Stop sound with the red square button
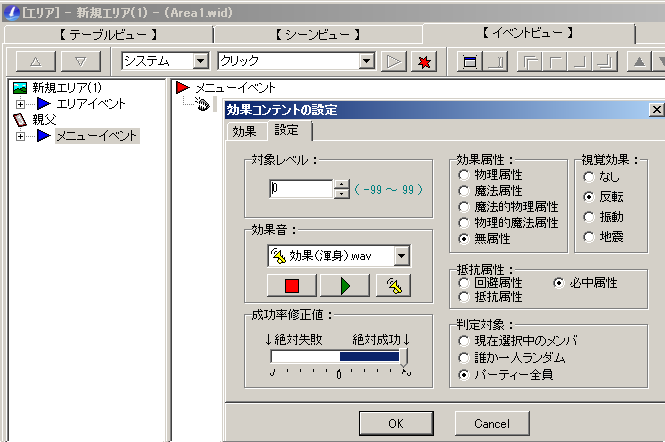Image resolution: width=665 pixels, height=442 pixels. point(292,285)
